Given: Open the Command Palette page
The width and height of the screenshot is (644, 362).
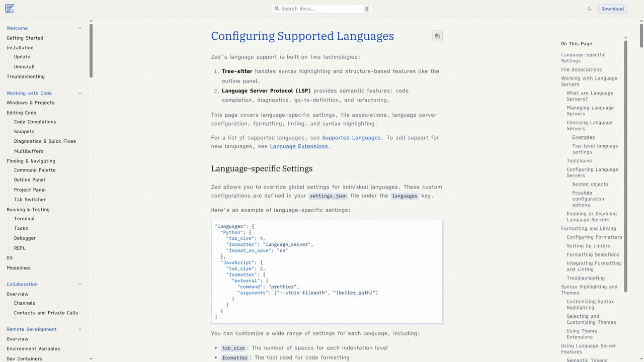Looking at the screenshot, I should point(35,170).
